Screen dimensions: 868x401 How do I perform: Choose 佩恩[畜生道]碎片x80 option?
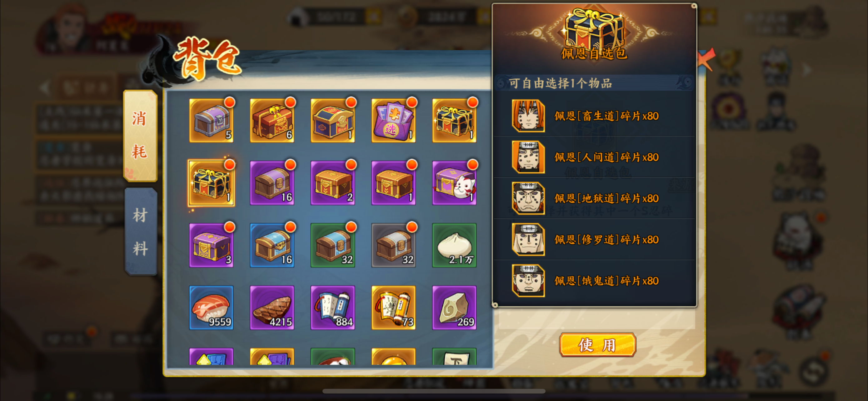594,116
